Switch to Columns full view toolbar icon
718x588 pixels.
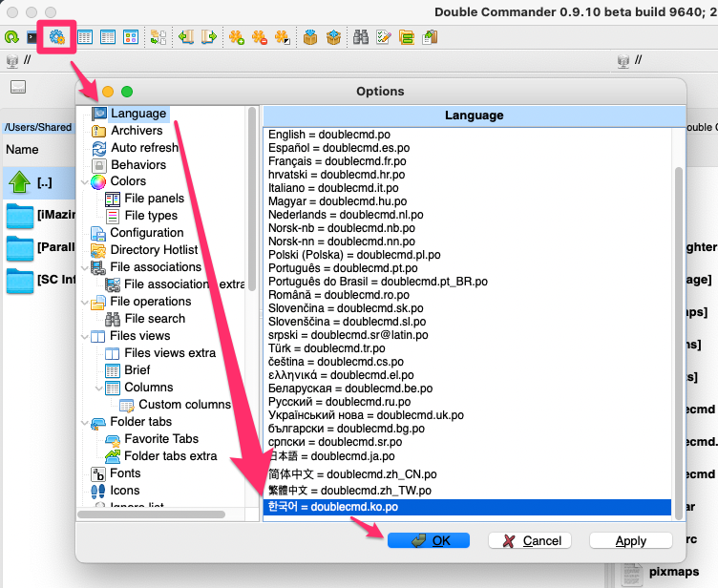click(108, 37)
